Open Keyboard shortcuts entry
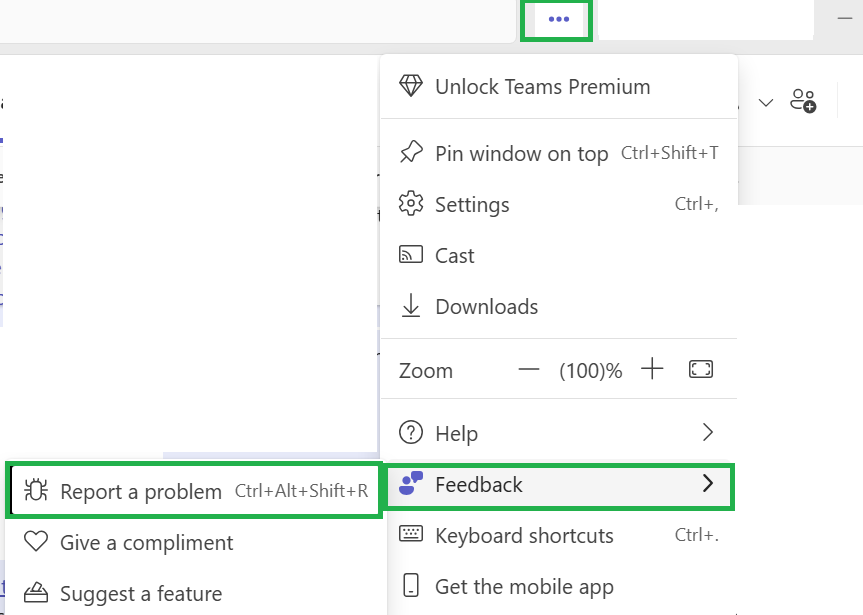 [x=559, y=536]
